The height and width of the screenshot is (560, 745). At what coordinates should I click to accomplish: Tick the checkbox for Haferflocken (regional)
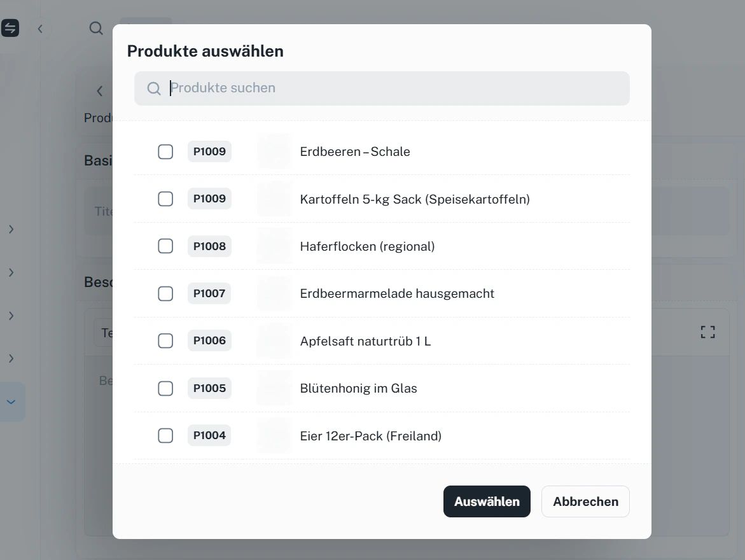coord(165,246)
